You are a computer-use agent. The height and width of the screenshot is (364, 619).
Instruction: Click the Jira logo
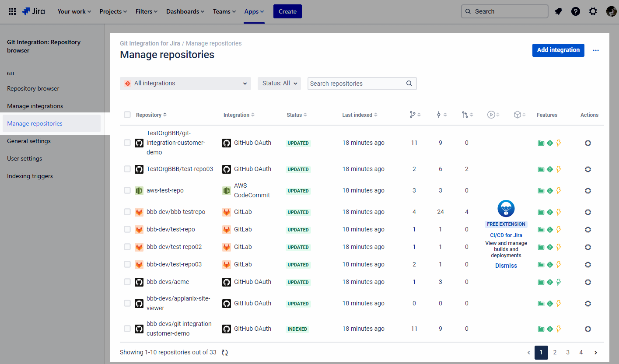[x=33, y=11]
